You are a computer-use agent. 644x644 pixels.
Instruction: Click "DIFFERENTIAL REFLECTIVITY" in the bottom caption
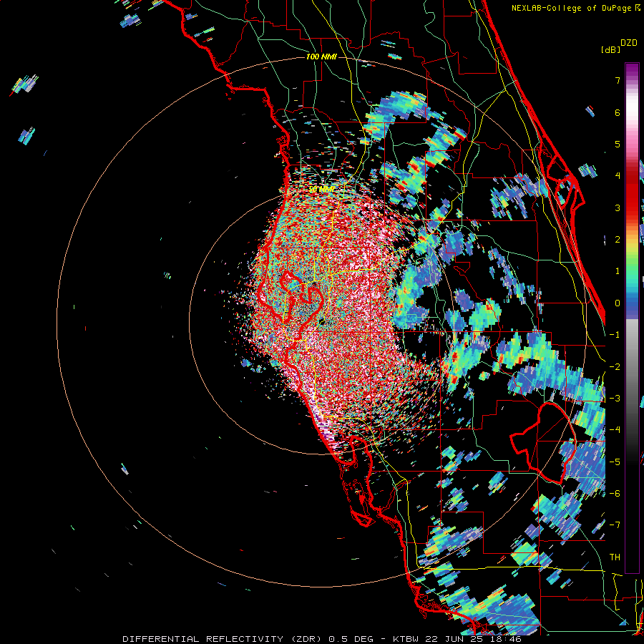pyautogui.click(x=203, y=639)
